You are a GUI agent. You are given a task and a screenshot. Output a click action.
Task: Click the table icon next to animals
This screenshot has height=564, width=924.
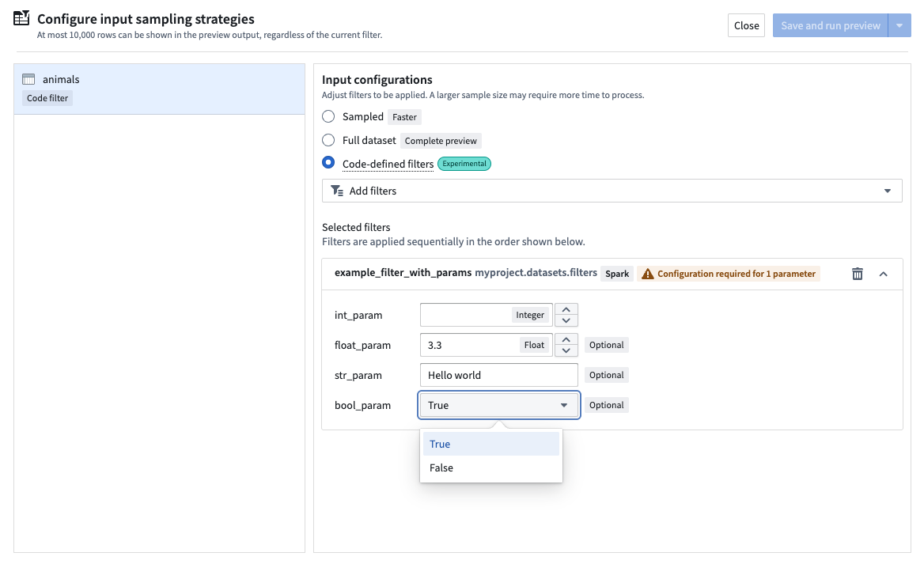(x=30, y=79)
